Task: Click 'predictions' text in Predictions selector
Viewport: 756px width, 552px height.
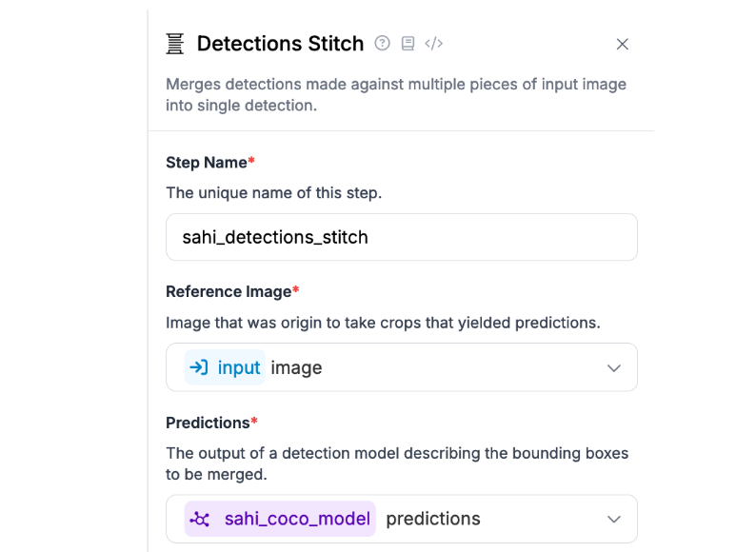Action: pyautogui.click(x=433, y=519)
